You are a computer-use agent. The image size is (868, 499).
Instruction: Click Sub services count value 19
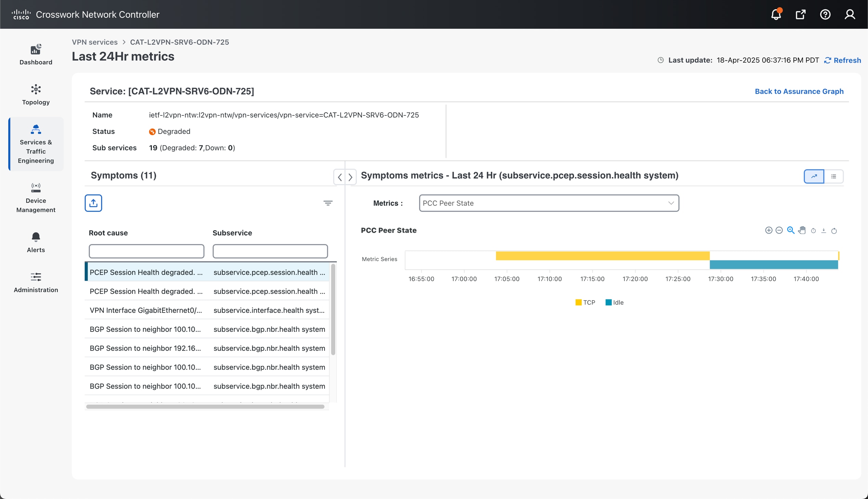(153, 148)
